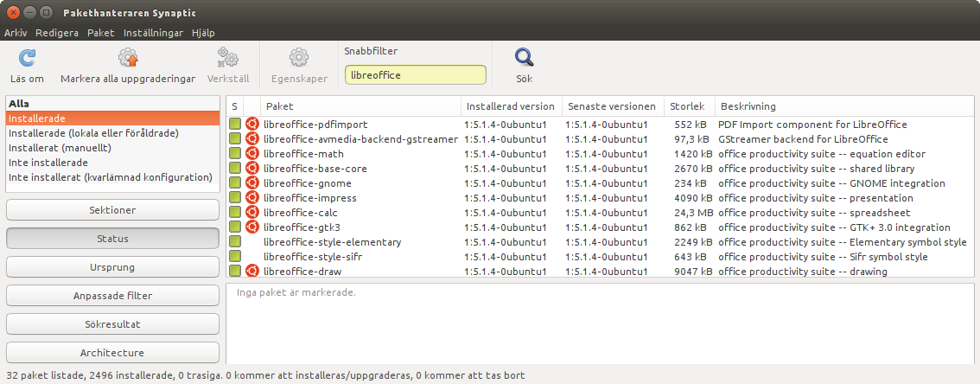Viewport: 980px width, 384px height.
Task: Toggle status box for libreoffice-style-elementary
Action: tap(235, 242)
